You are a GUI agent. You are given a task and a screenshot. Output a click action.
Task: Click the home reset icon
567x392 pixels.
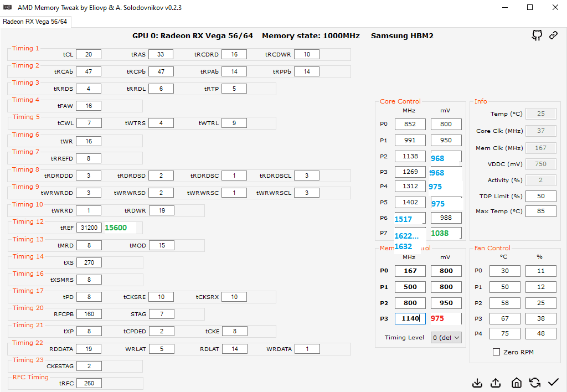[x=517, y=383]
